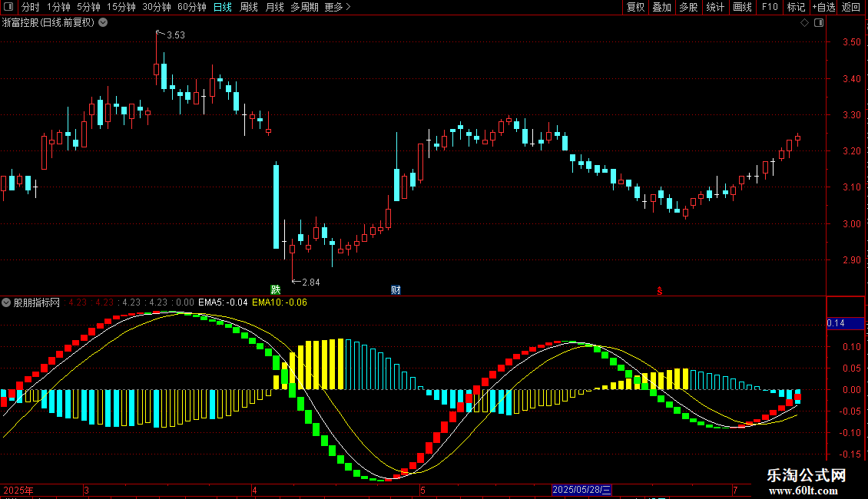Switch to 月线 monthly period
The width and height of the screenshot is (868, 499).
(x=274, y=7)
